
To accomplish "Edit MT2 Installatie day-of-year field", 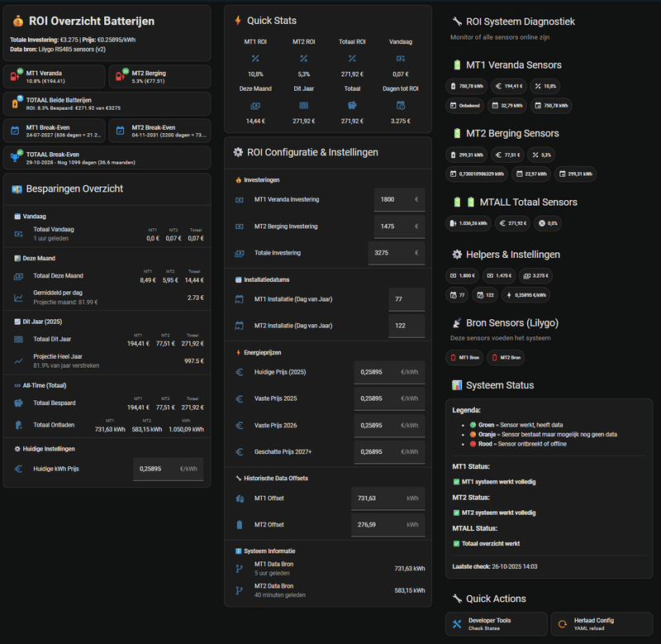I will pos(407,326).
